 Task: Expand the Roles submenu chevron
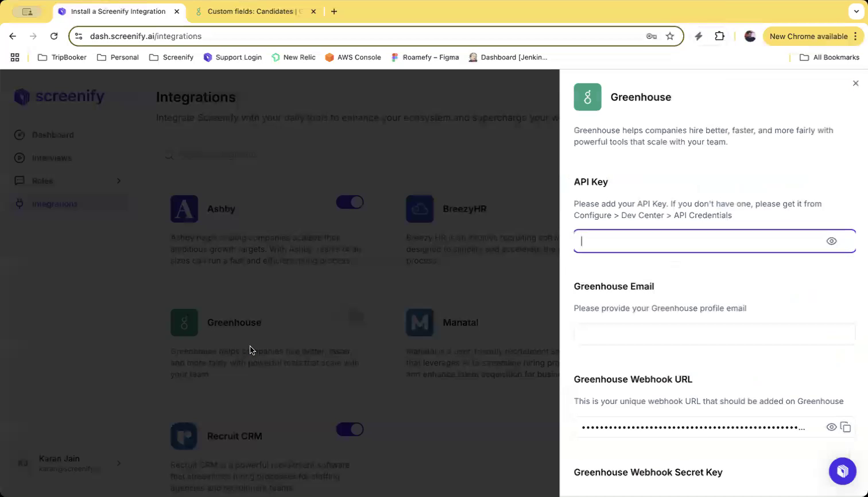(119, 181)
